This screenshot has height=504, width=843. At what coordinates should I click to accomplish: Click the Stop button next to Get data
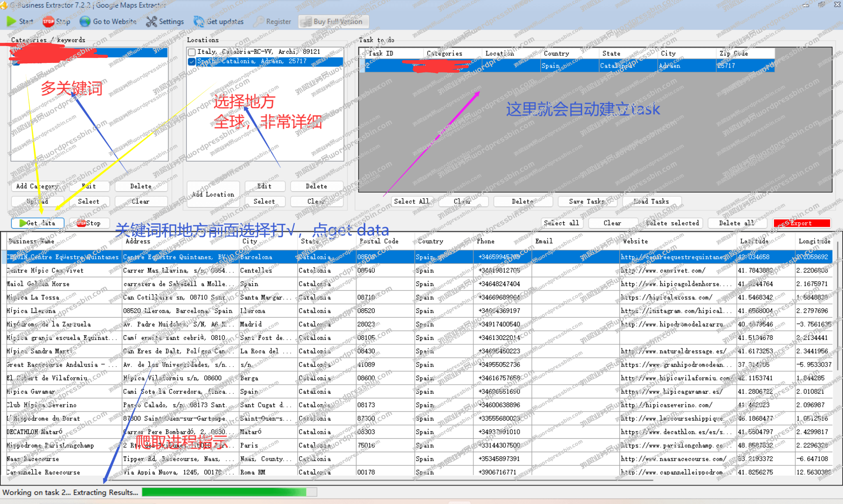point(89,223)
